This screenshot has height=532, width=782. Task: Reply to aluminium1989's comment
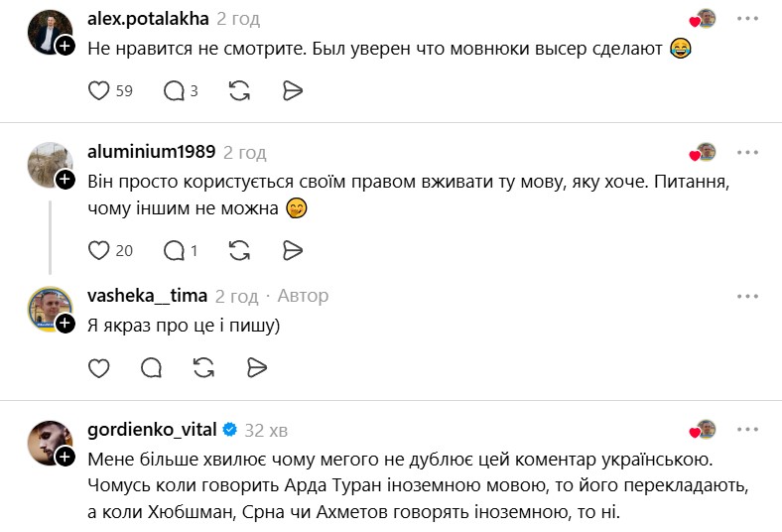[175, 250]
